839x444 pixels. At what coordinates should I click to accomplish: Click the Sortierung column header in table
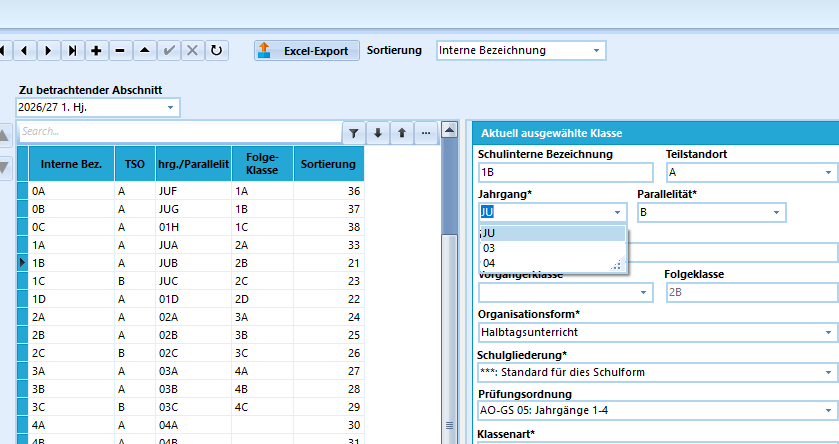(329, 164)
